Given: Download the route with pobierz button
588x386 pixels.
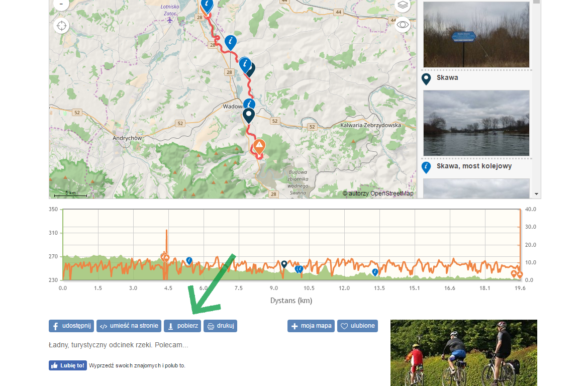Looking at the screenshot, I should coord(182,326).
